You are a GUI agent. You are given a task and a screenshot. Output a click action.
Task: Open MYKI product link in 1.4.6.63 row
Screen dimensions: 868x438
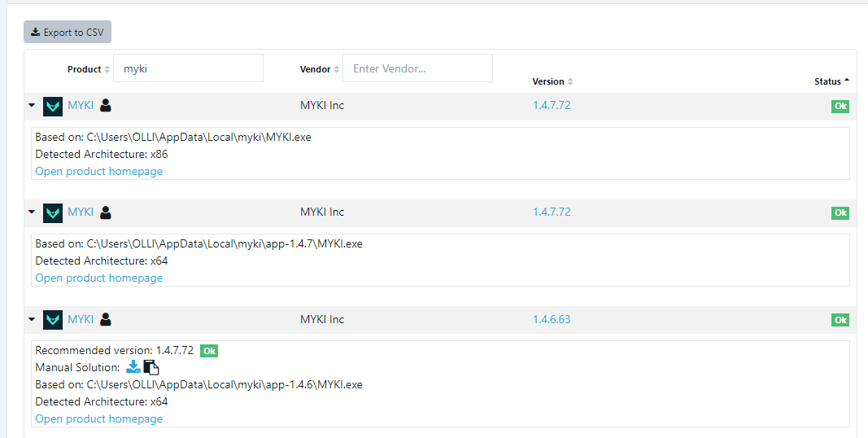click(x=81, y=319)
